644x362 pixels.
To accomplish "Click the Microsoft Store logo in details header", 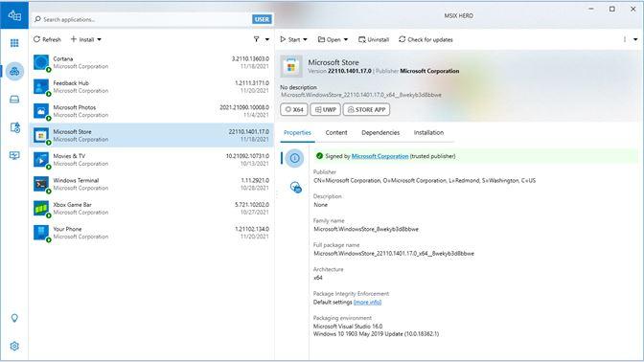I will point(291,66).
